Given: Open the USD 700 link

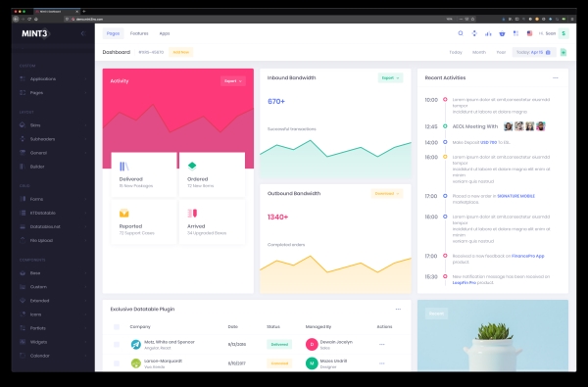Looking at the screenshot, I should coord(488,142).
